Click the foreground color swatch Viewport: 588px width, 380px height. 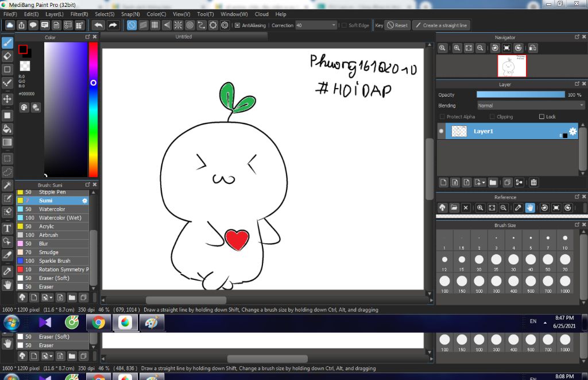[23, 49]
